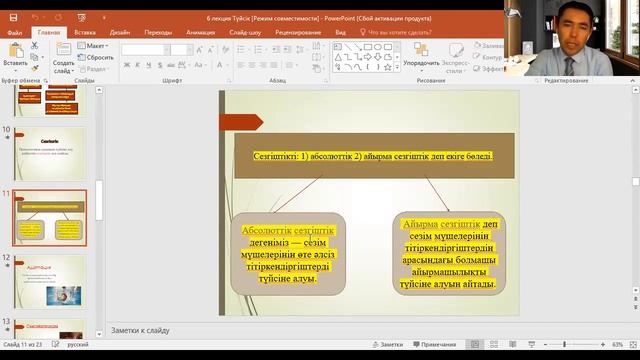Click the Вставить paste button

(x=16, y=56)
